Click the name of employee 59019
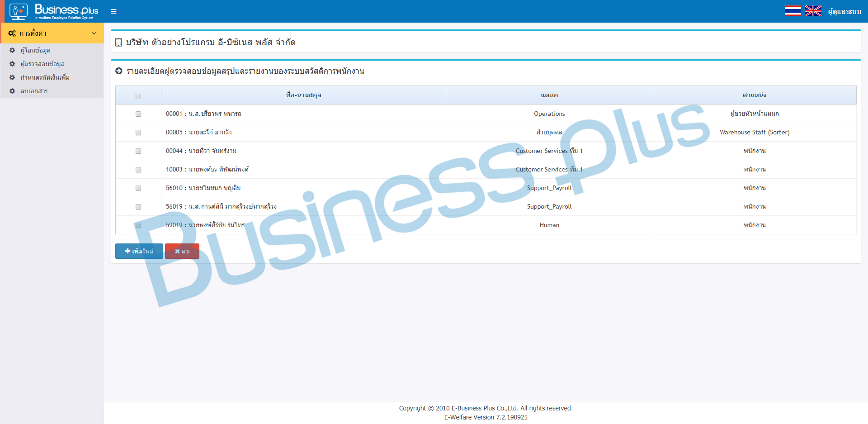This screenshot has width=868, height=424. click(205, 225)
